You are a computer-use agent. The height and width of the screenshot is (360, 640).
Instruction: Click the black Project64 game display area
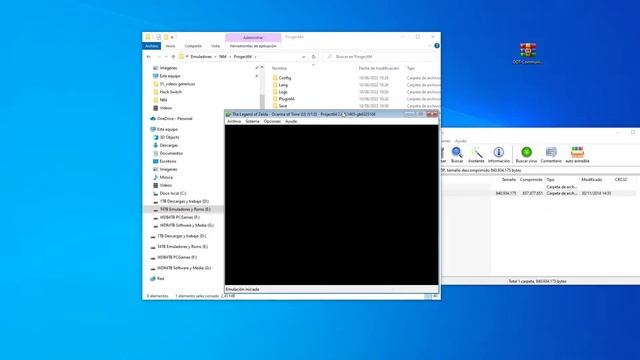point(331,204)
